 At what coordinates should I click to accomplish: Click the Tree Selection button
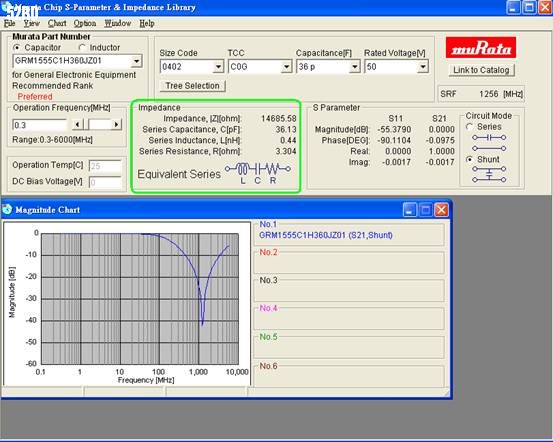pos(193,86)
